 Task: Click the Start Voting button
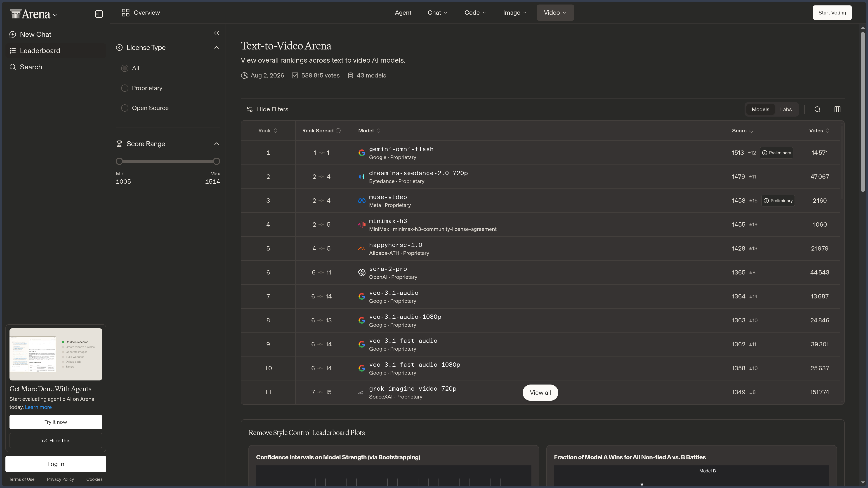click(x=832, y=12)
